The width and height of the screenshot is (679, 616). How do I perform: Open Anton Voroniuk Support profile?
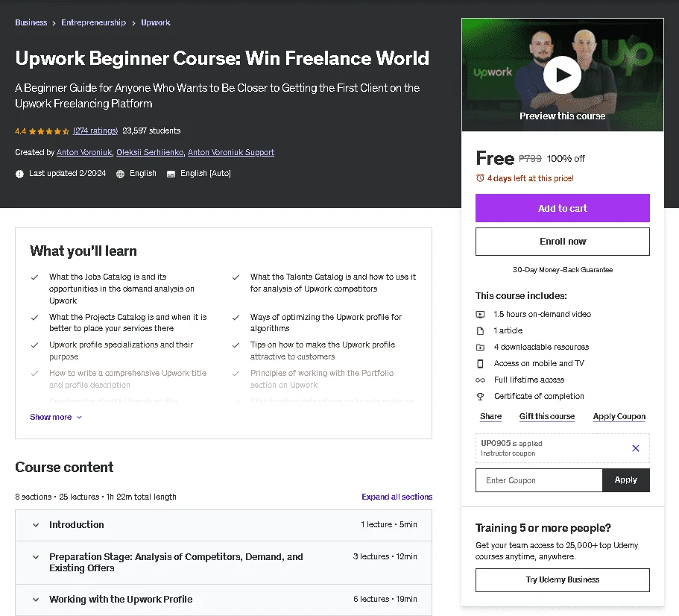[x=231, y=152]
